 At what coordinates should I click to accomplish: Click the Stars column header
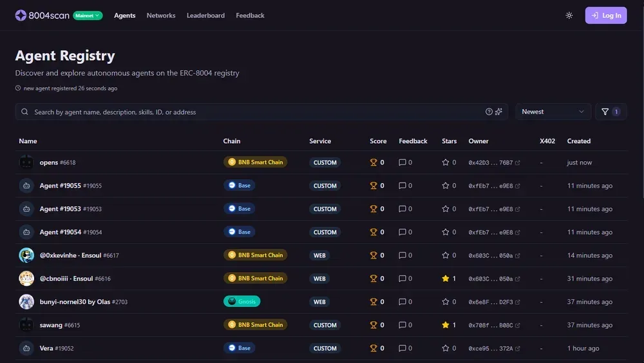pyautogui.click(x=449, y=141)
